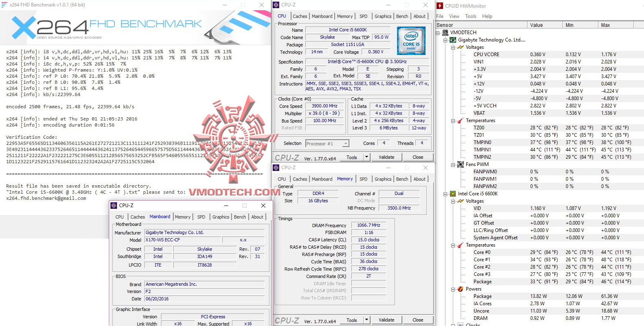Collapse the Gigabyte Technology tree node
The image size is (644, 326).
pos(445,40)
